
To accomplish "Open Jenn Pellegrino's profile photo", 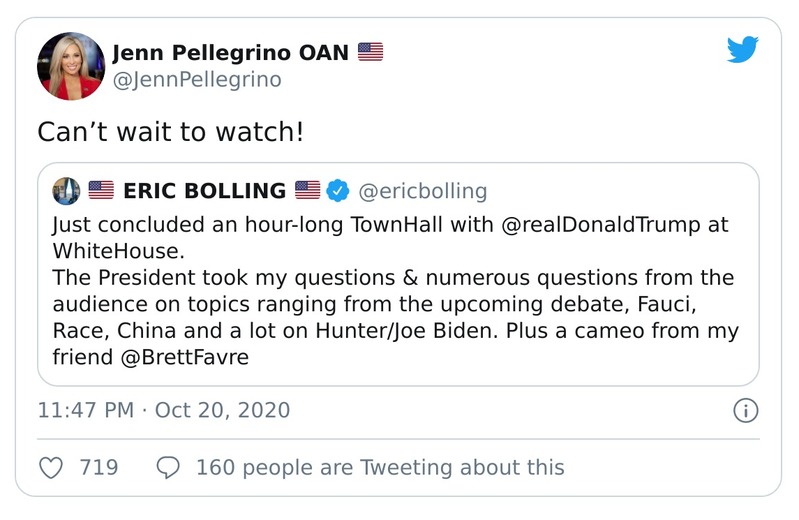I will pyautogui.click(x=71, y=66).
